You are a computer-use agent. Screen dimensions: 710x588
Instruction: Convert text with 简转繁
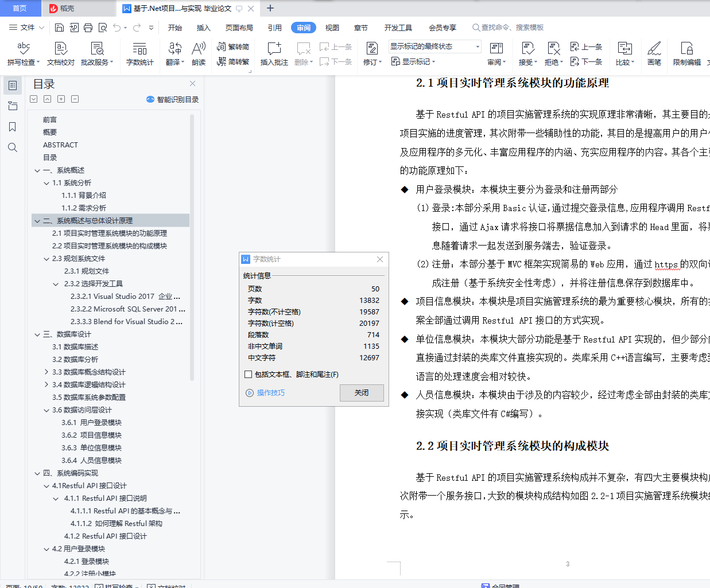233,61
